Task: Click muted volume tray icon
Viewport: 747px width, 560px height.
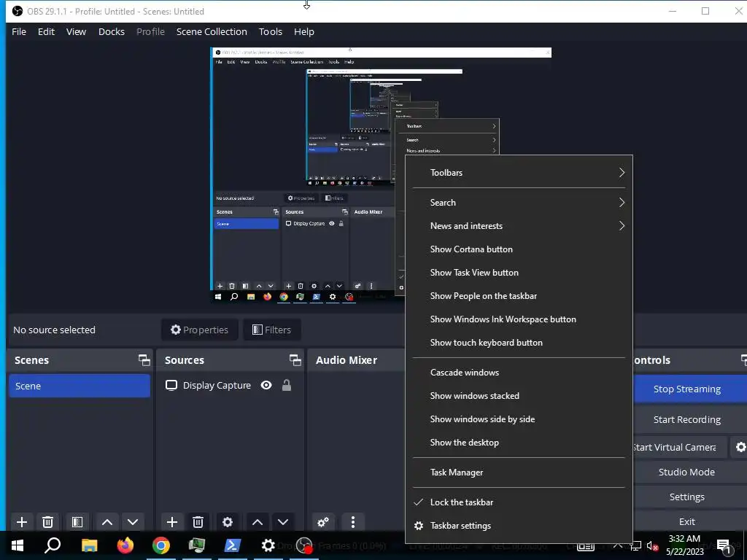Action: [652, 545]
